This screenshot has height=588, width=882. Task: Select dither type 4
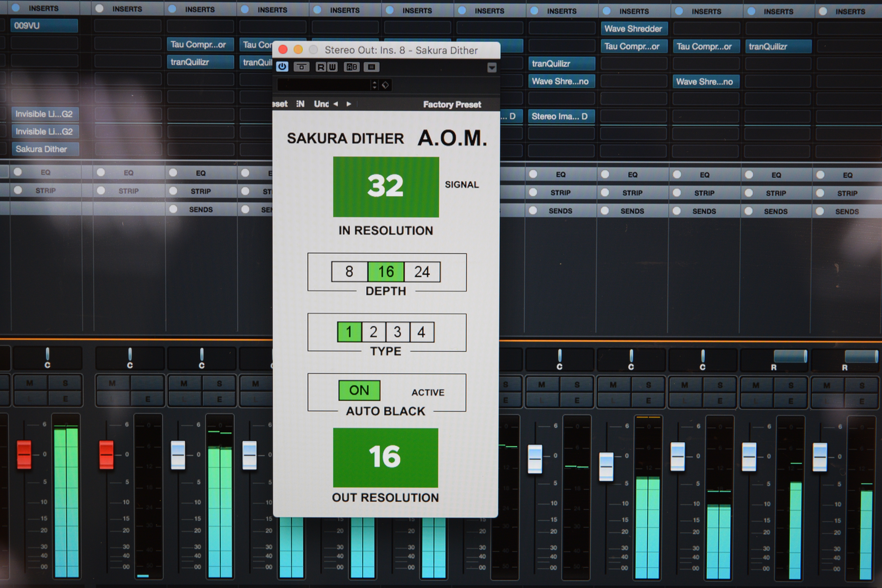click(x=421, y=332)
